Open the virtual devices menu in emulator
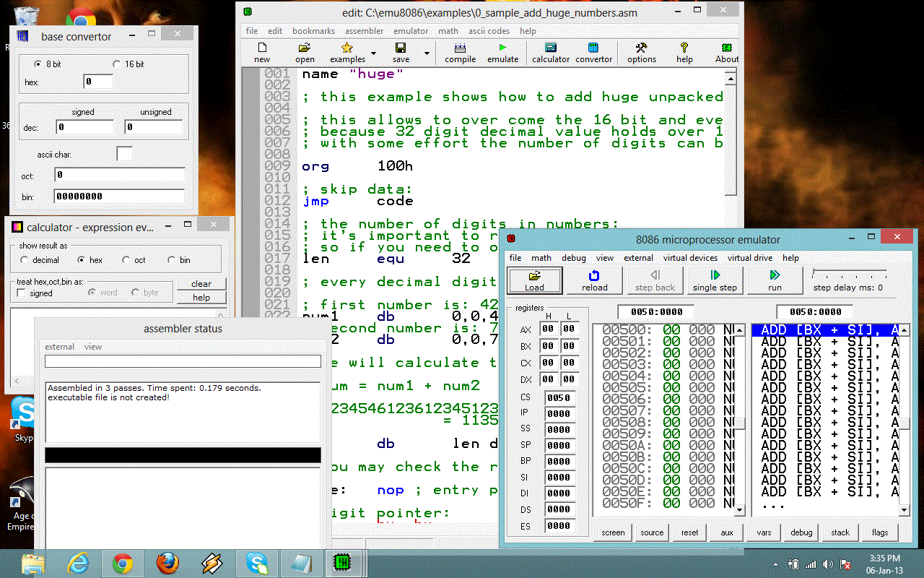Screen dimensions: 924x578 (691, 258)
